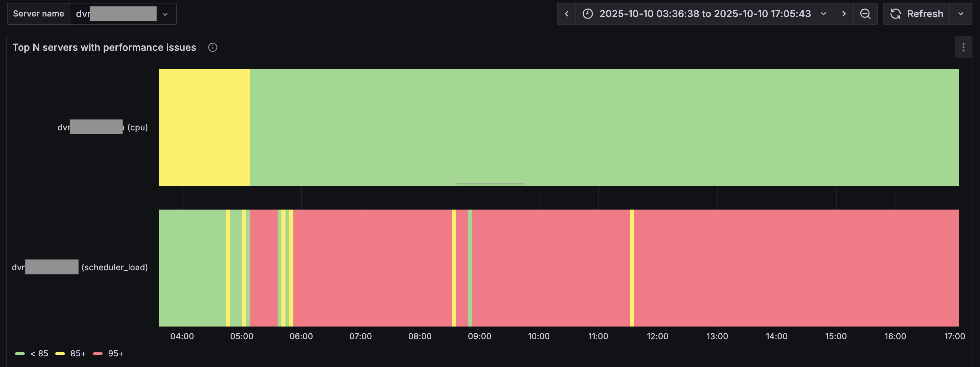This screenshot has width=980, height=367.
Task: Open the panel three-dot menu
Action: (963, 48)
